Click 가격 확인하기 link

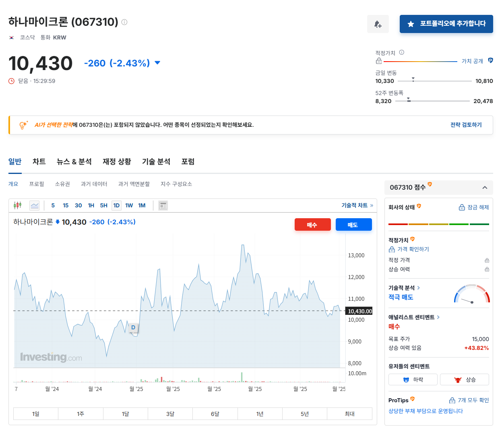click(409, 249)
